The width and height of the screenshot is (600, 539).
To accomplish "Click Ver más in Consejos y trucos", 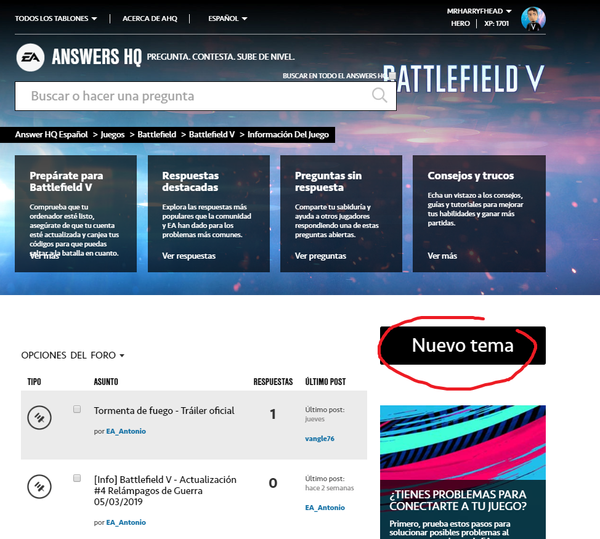I will [x=442, y=256].
